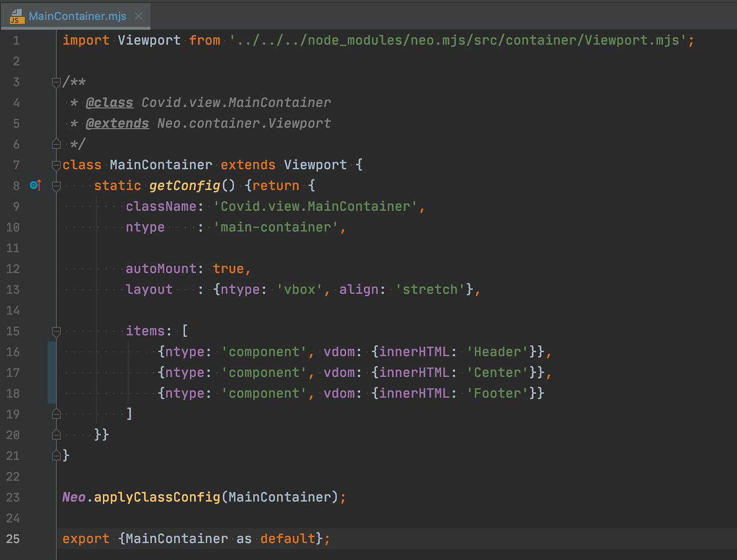This screenshot has width=737, height=560.
Task: Click line number 17 in the gutter
Action: (13, 372)
